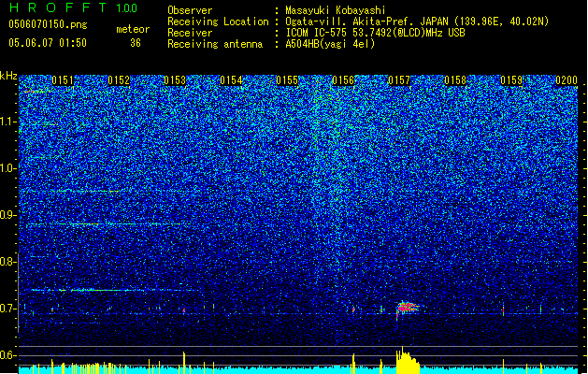The width and height of the screenshot is (588, 374).
Task: Click the meteor count value 36
Action: point(136,43)
